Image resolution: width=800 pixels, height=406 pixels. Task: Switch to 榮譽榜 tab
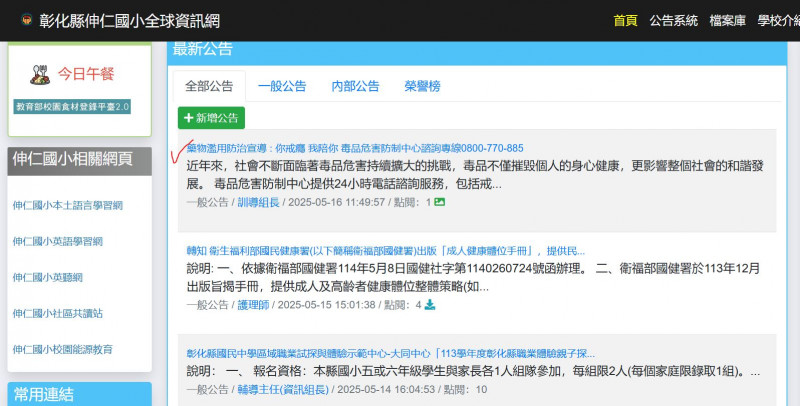click(x=422, y=86)
